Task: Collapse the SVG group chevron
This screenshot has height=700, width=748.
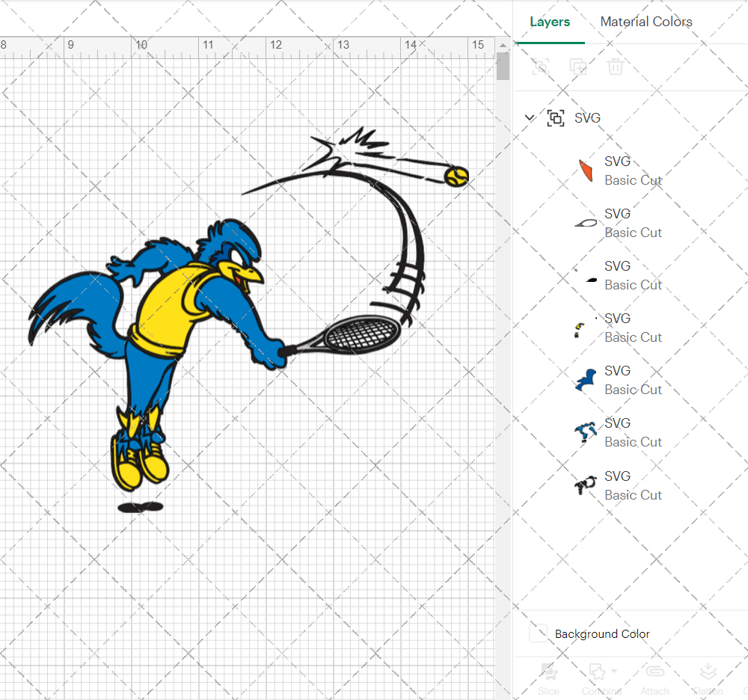Action: (x=530, y=117)
